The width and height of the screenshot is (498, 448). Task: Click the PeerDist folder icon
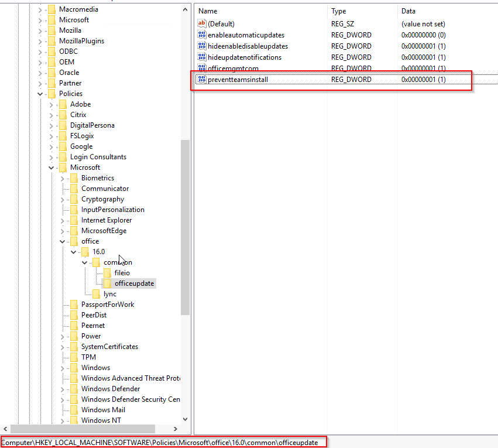[x=74, y=315]
